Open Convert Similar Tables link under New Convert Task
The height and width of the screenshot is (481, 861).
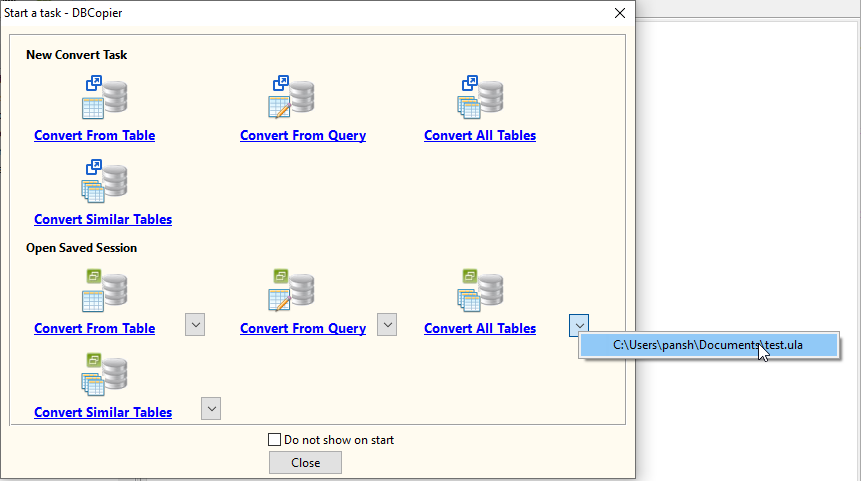click(x=103, y=220)
